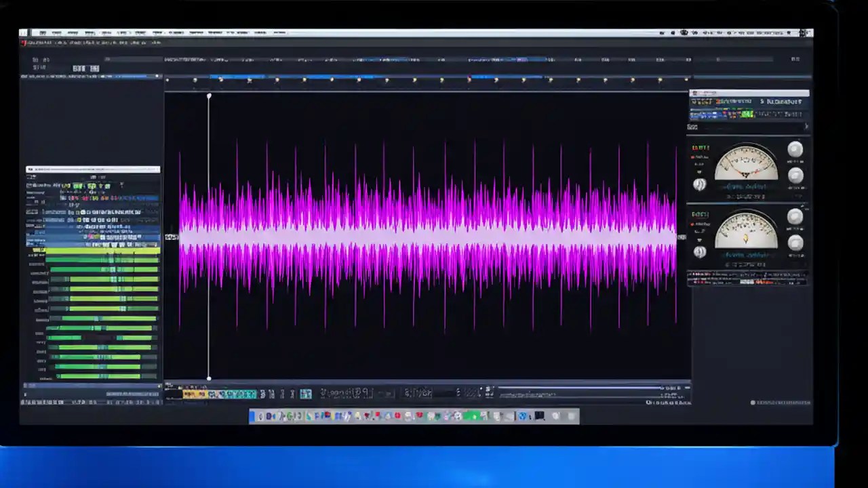Click the File menu at top left

[42, 32]
